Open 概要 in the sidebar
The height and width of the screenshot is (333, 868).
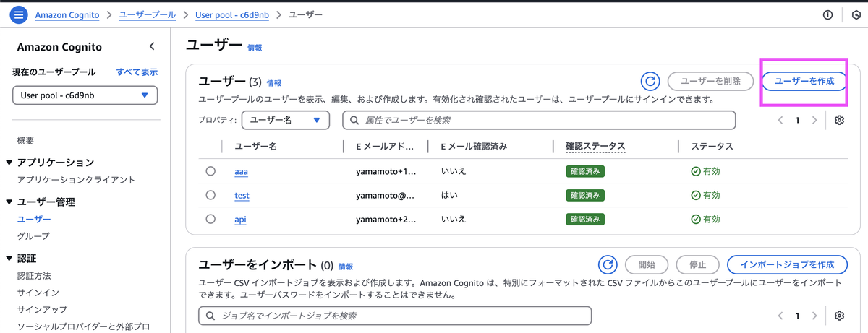[x=25, y=141]
